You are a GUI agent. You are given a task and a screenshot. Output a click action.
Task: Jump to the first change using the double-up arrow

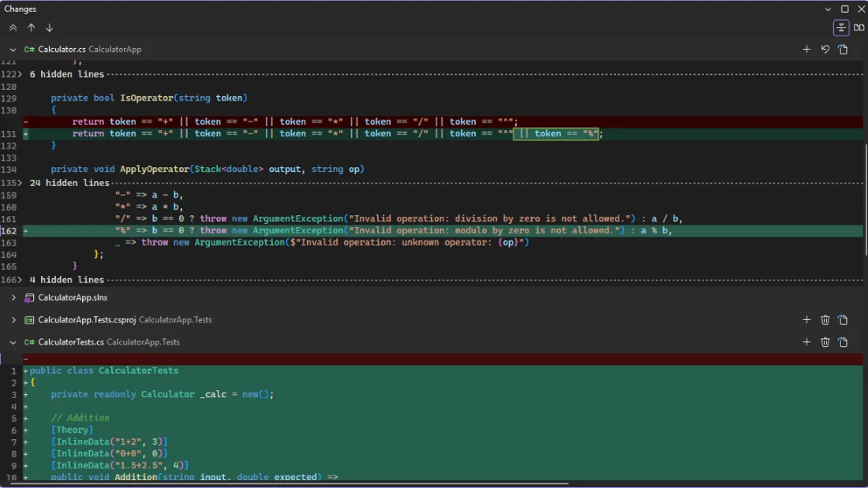(x=13, y=28)
